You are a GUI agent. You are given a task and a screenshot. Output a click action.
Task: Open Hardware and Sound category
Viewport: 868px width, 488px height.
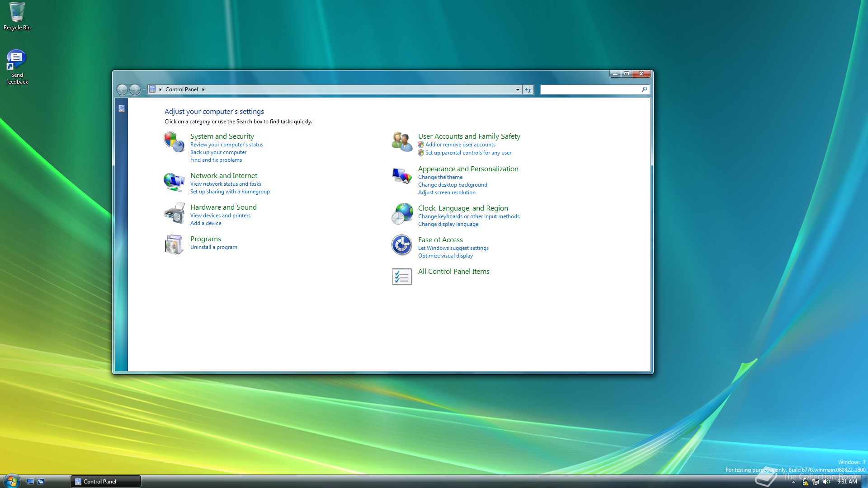point(223,207)
